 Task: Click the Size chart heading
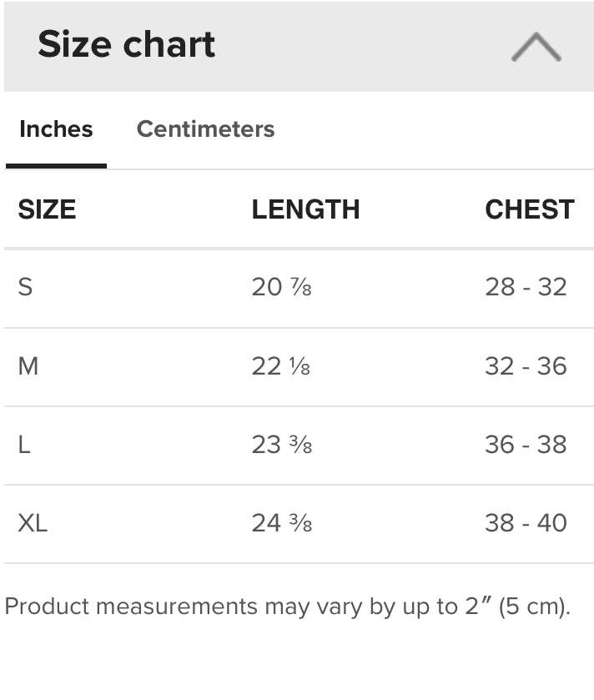coord(127,44)
